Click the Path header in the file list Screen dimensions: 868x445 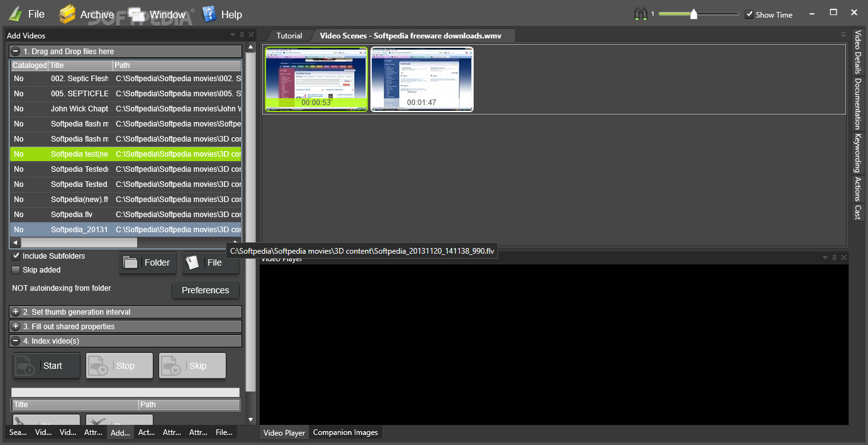177,65
